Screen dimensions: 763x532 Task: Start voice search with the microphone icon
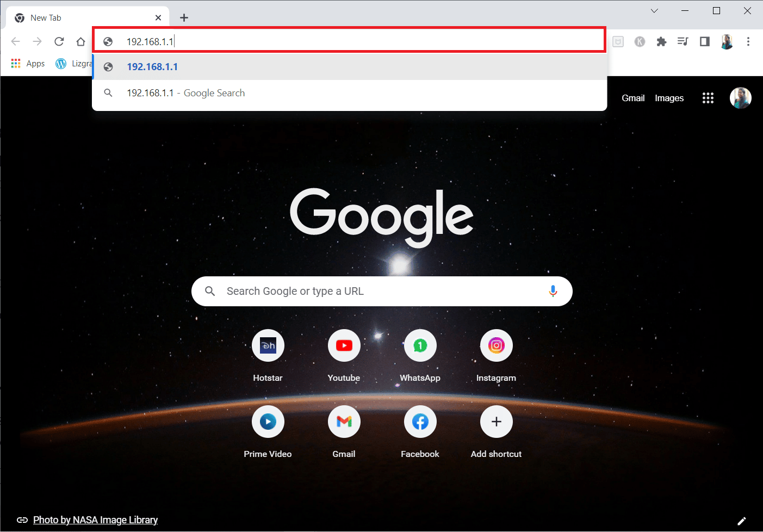pos(553,291)
